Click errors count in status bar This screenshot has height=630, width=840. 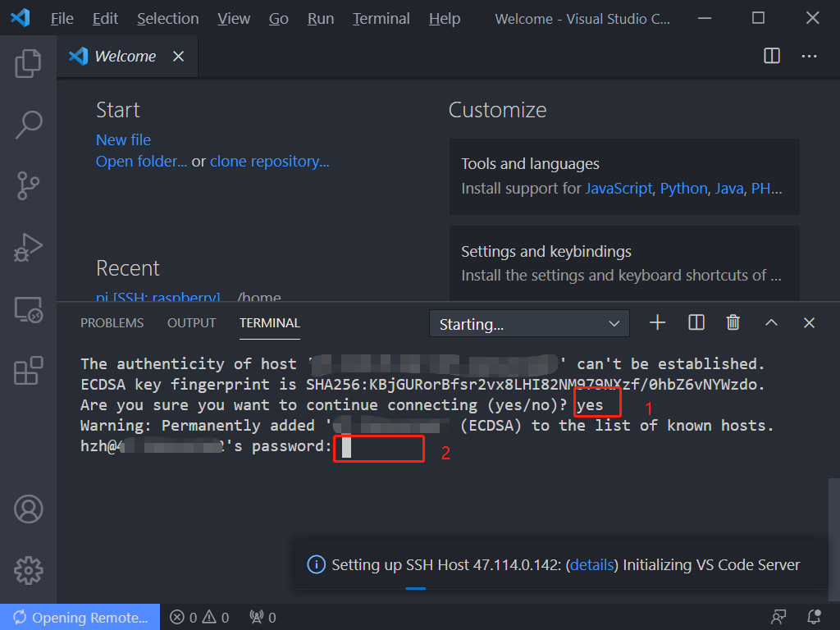tap(183, 618)
